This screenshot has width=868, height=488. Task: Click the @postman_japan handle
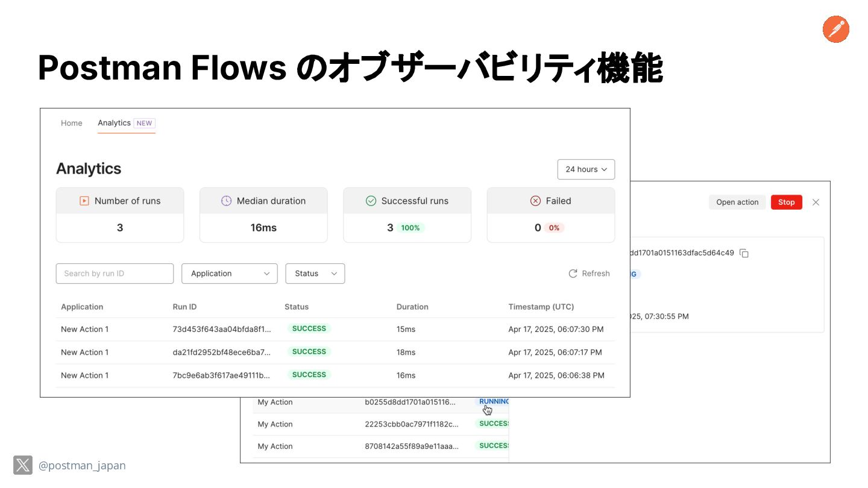82,466
